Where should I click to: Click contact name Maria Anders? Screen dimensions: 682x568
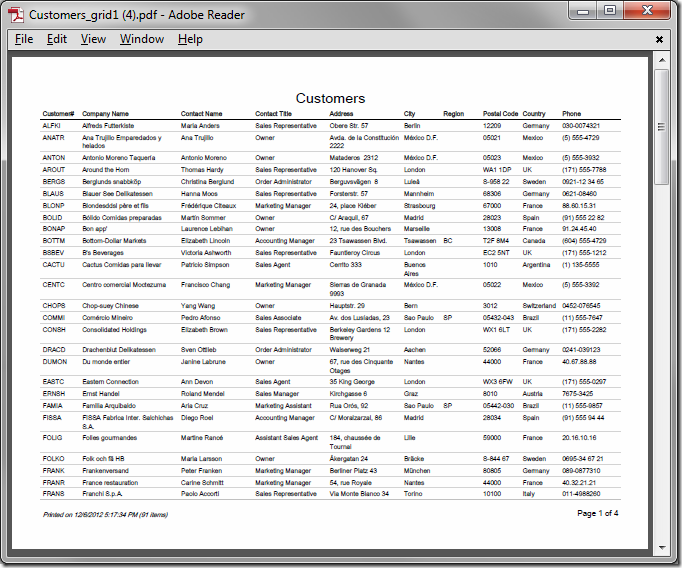point(200,126)
